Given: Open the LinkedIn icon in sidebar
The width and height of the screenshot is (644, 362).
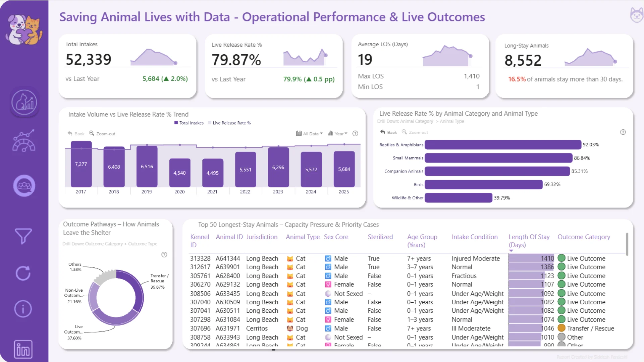Looking at the screenshot, I should pyautogui.click(x=23, y=350).
